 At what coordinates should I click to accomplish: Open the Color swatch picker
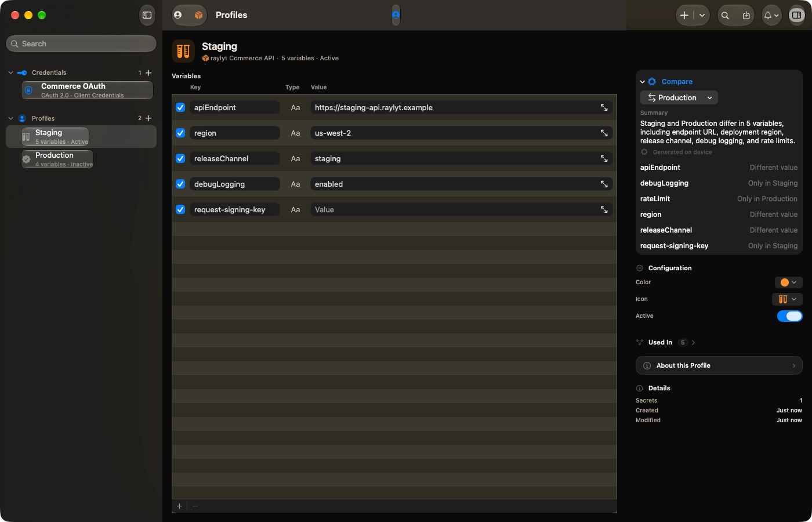pyautogui.click(x=789, y=282)
